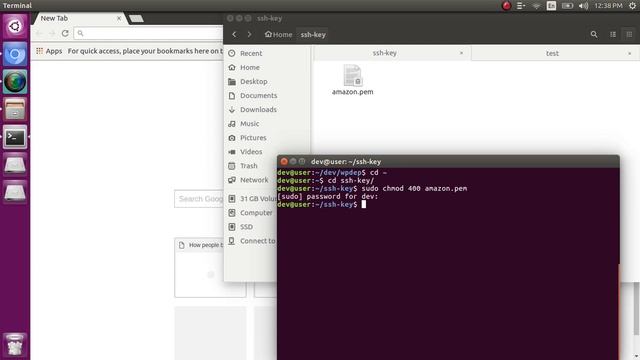640x360 pixels.
Task: Go back in Files window
Action: pos(234,35)
